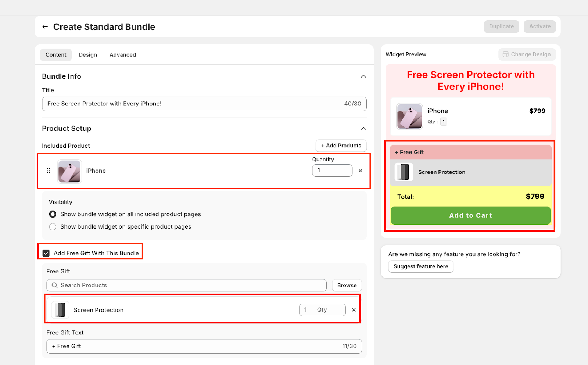Switch to the Design tab

(88, 55)
